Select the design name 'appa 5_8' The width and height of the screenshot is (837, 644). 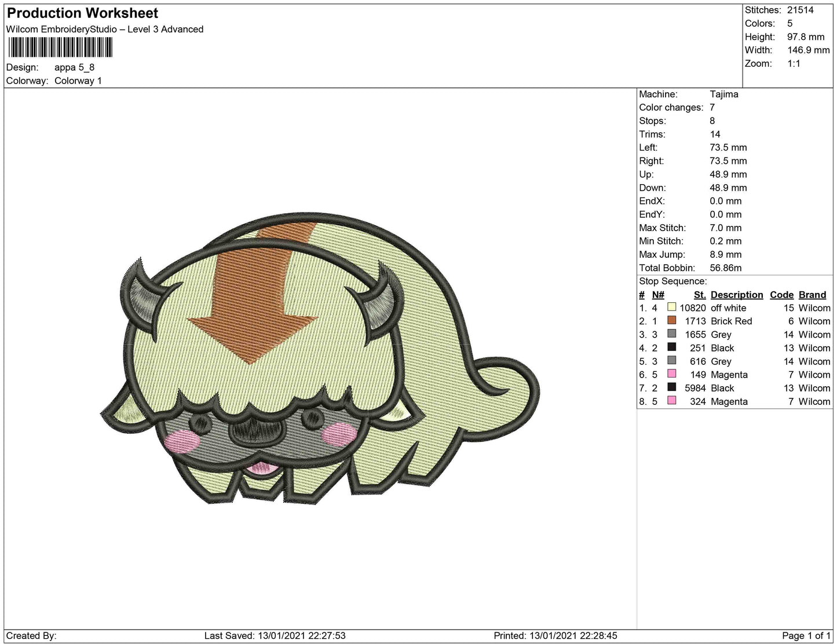(x=74, y=68)
